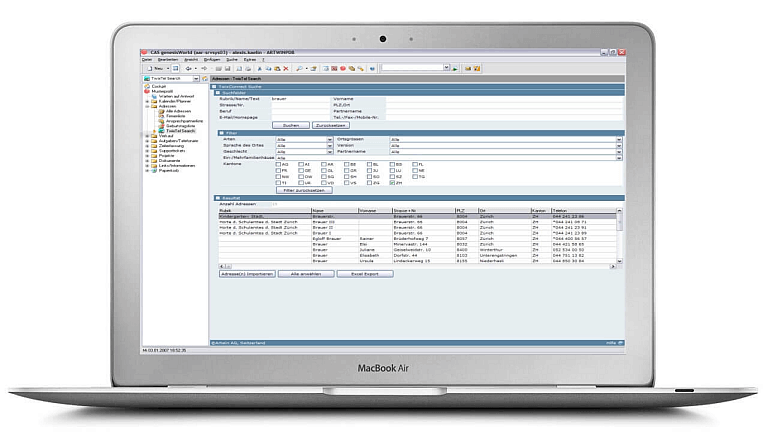This screenshot has width=768, height=445.
Task: Click the Filter zurücksetzen button
Action: [304, 190]
